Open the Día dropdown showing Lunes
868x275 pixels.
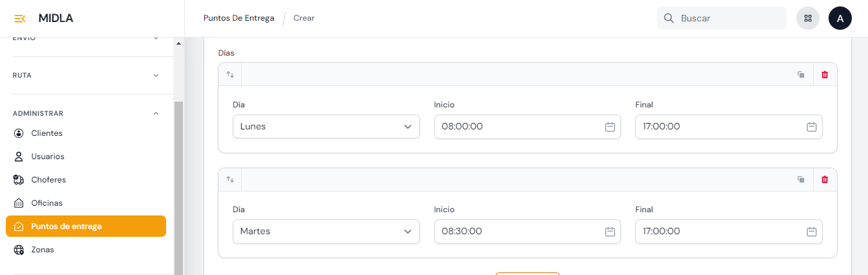pos(326,127)
